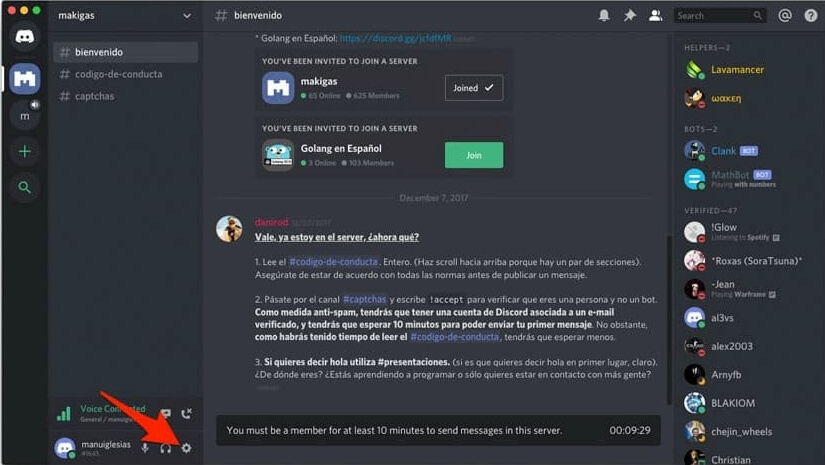The width and height of the screenshot is (825, 465).
Task: Add a server plus icon
Action: point(24,151)
